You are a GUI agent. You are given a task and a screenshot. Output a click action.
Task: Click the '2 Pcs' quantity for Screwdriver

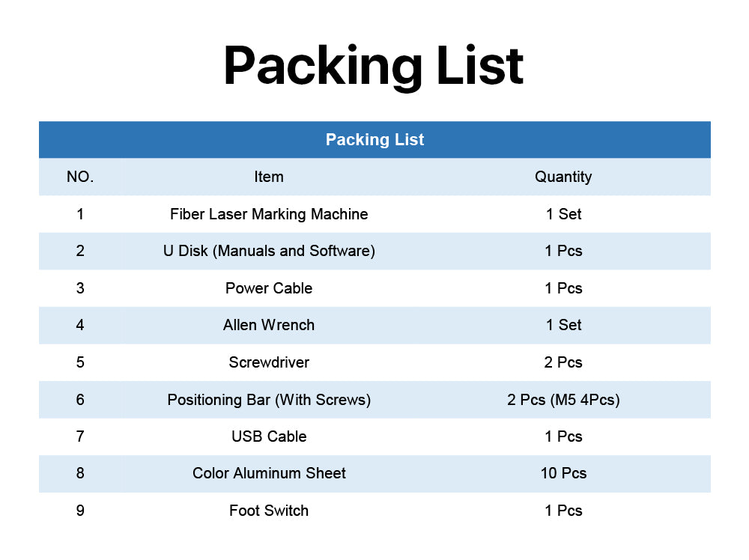click(x=564, y=362)
